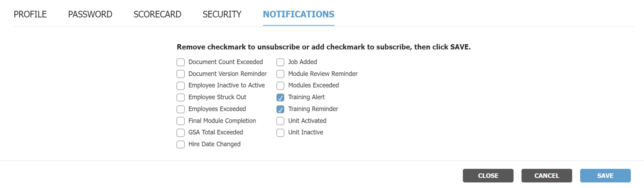644x188 pixels.
Task: Enable Employees Exceeded notification
Action: (181, 109)
